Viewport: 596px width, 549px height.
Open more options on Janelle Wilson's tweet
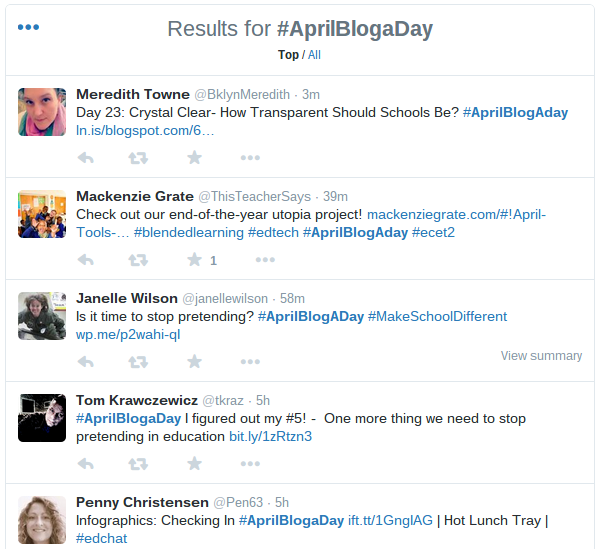click(x=250, y=362)
